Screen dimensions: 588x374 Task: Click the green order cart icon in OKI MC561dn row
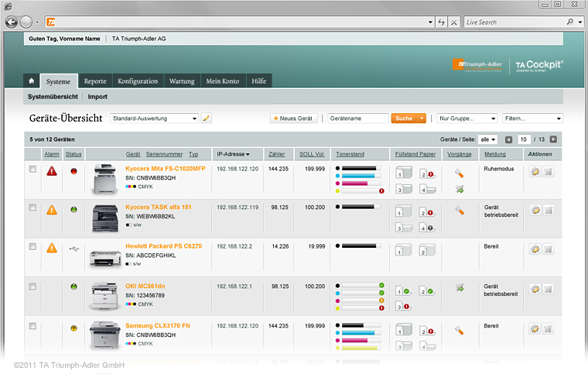460,288
